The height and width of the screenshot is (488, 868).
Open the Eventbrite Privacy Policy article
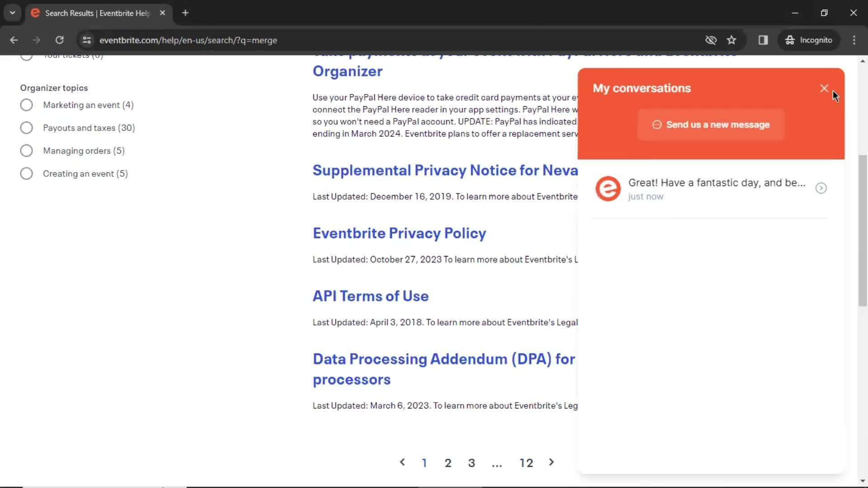399,233
